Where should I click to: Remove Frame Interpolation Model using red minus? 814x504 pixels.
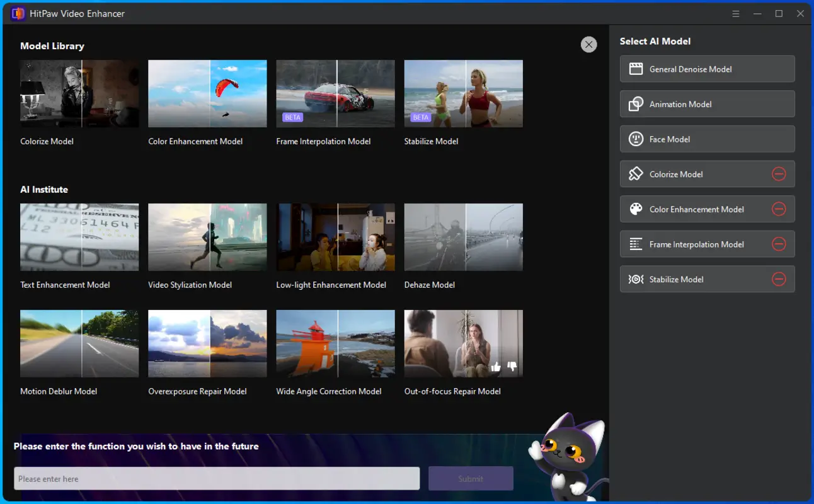coord(779,244)
